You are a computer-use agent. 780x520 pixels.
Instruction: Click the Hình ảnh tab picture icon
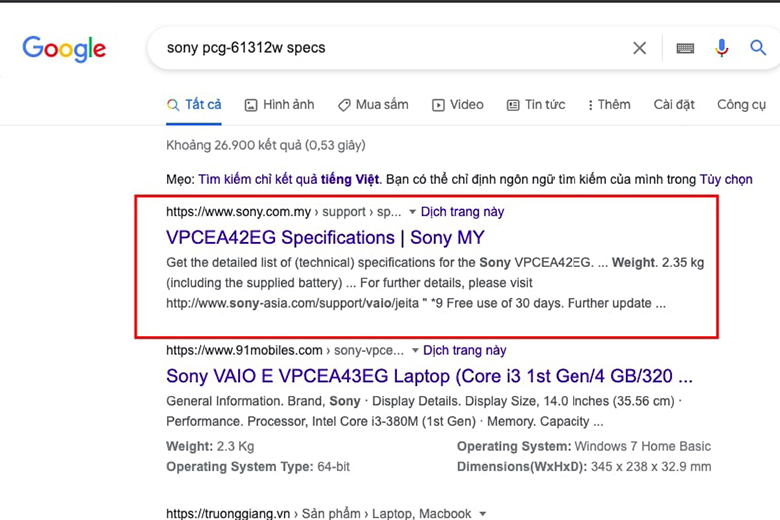[x=251, y=105]
